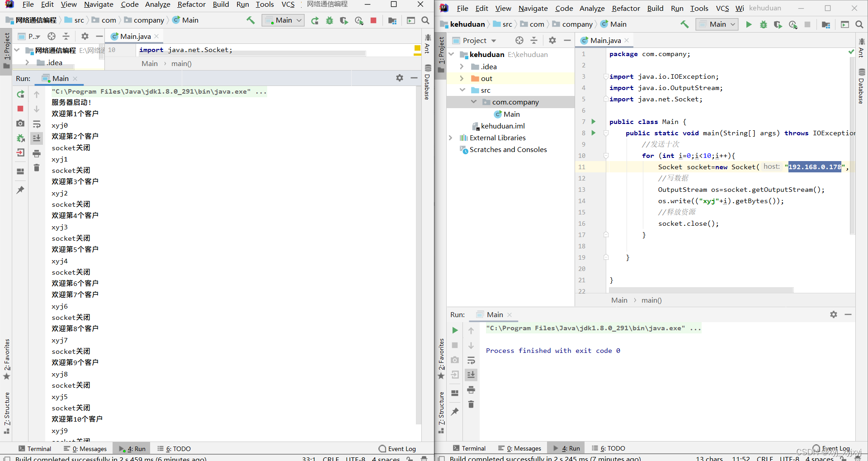The height and width of the screenshot is (461, 868).
Task: Click host IP string in Socket constructor
Action: [815, 167]
